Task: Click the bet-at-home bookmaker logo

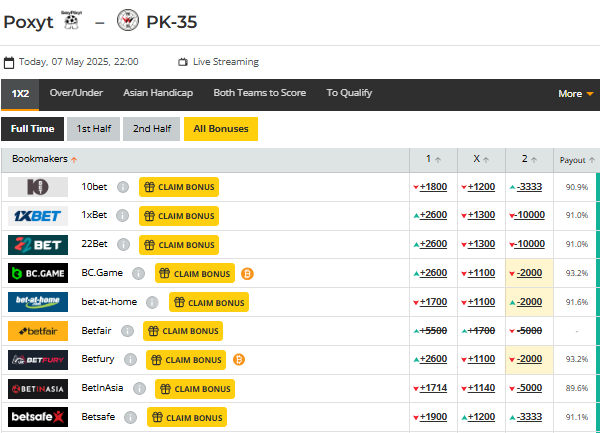Action: [x=38, y=302]
